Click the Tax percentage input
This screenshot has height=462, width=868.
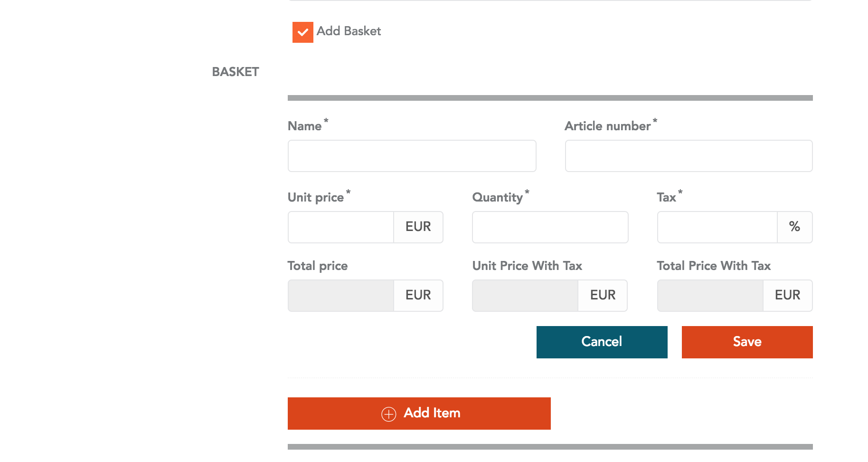[x=717, y=227]
